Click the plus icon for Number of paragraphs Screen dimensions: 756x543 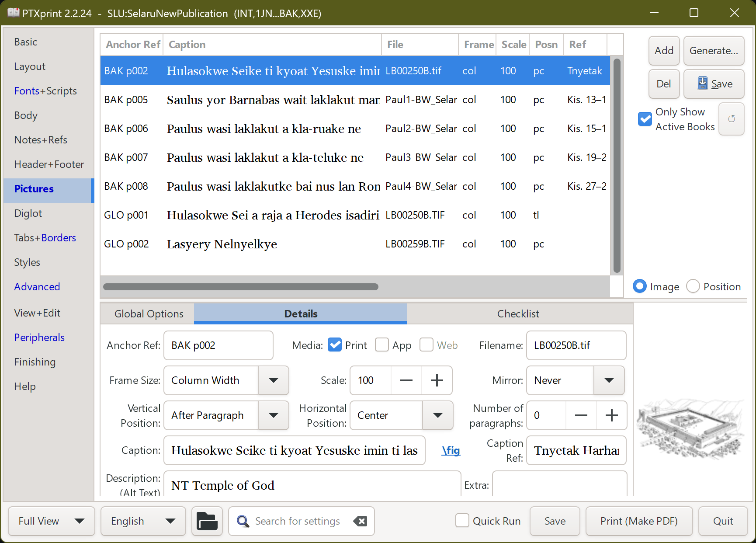coord(612,415)
